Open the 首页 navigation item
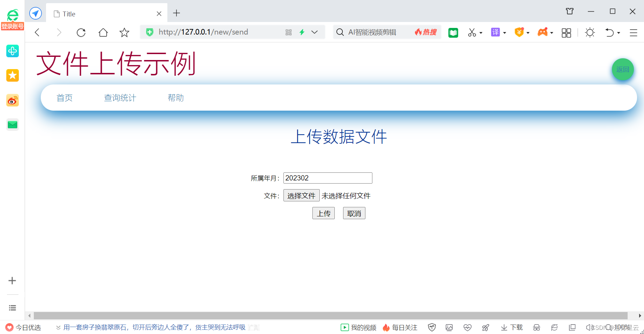 65,98
